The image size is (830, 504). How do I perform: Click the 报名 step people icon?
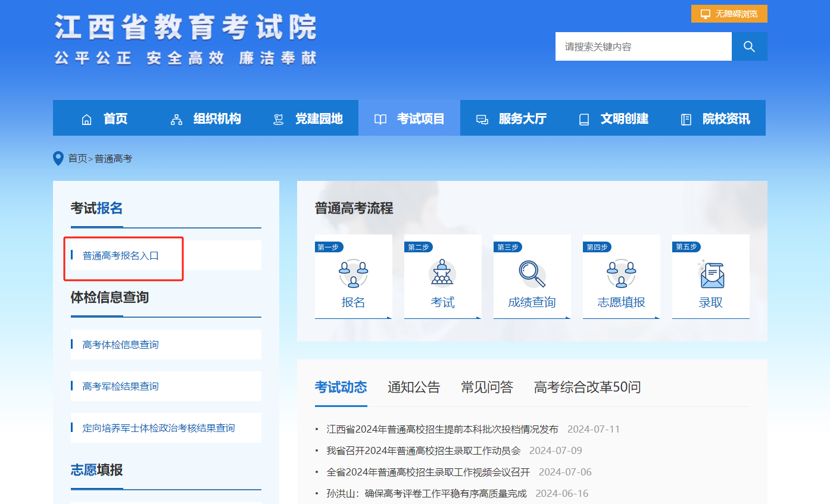click(354, 274)
